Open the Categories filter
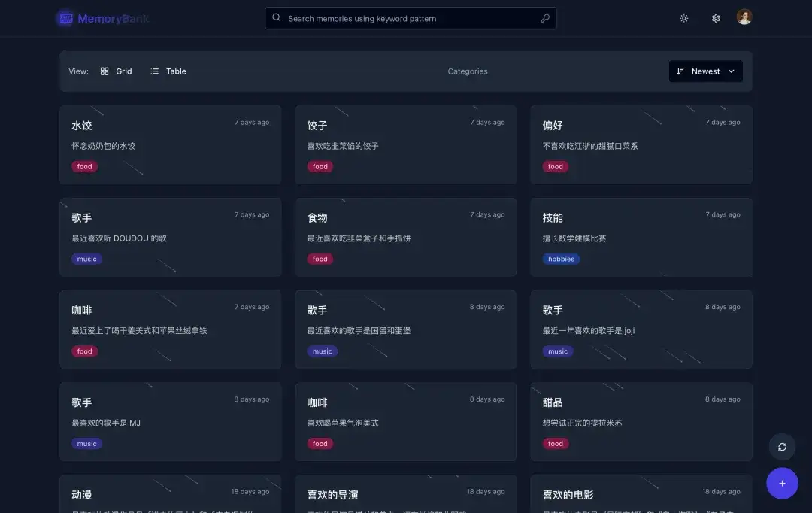This screenshot has width=812, height=513. 468,71
